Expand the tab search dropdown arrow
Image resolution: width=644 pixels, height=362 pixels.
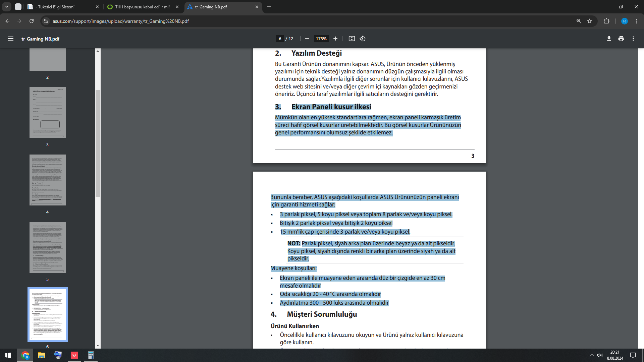pyautogui.click(x=7, y=7)
